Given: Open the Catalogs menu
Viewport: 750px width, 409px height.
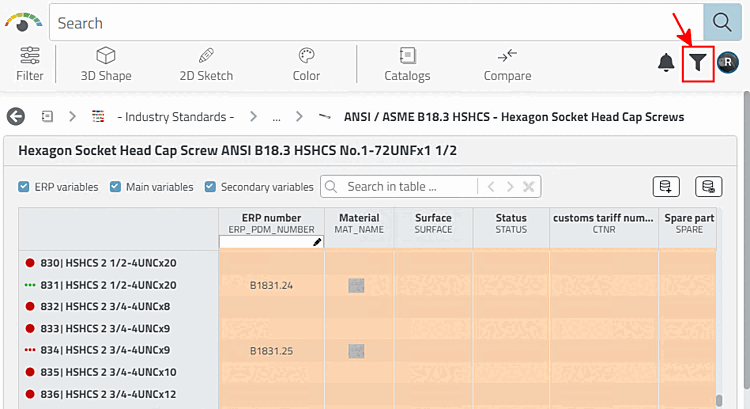Looking at the screenshot, I should (407, 63).
